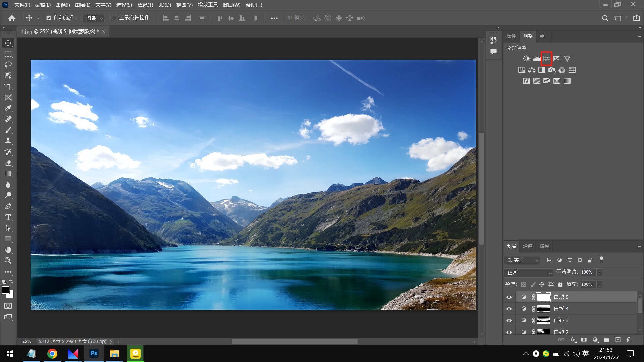Select the Path Selection tool
Image resolution: width=644 pixels, height=362 pixels.
tap(8, 228)
